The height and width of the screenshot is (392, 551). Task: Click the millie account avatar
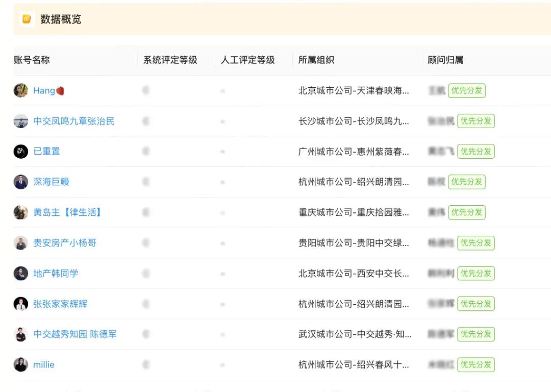click(x=21, y=364)
